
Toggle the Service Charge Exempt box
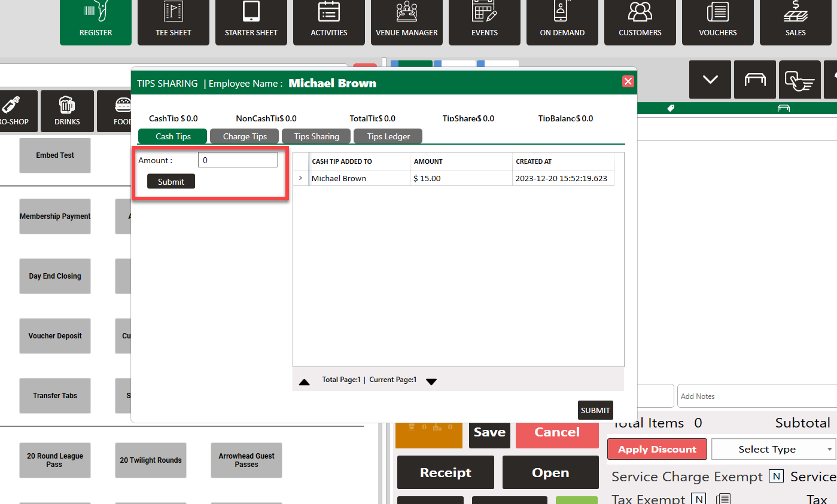pyautogui.click(x=777, y=476)
